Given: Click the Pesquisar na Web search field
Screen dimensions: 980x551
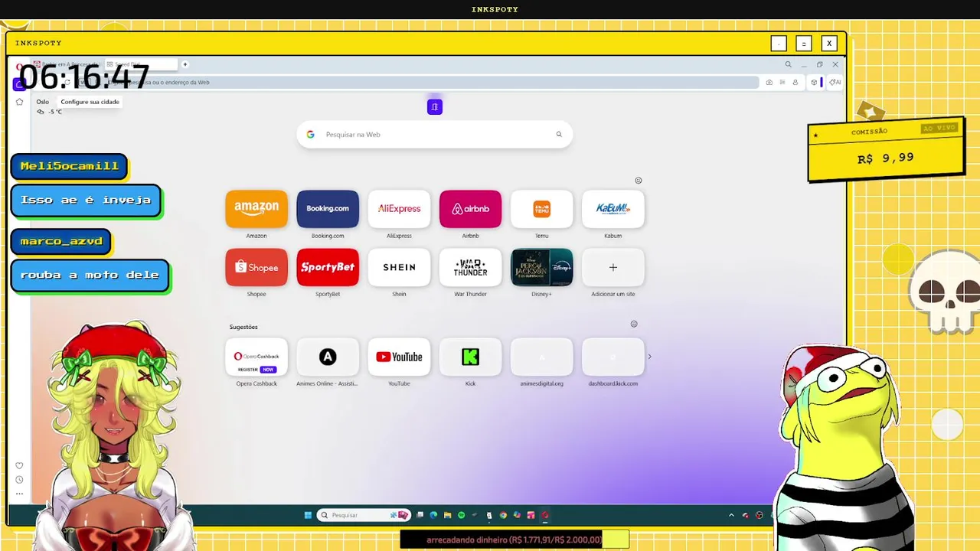Looking at the screenshot, I should pos(434,135).
